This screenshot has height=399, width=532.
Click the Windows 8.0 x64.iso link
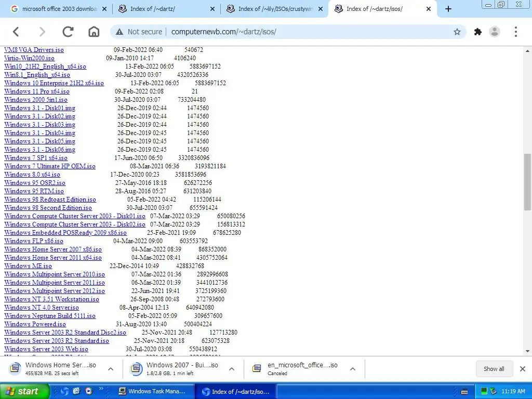(32, 175)
